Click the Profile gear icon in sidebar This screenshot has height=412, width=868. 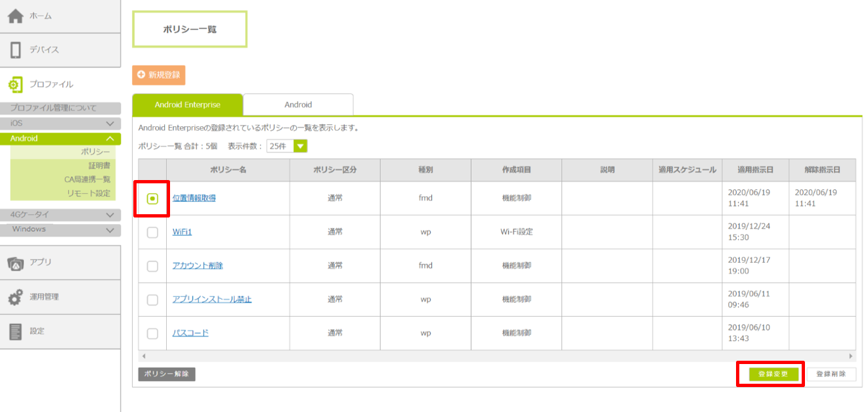click(x=16, y=84)
